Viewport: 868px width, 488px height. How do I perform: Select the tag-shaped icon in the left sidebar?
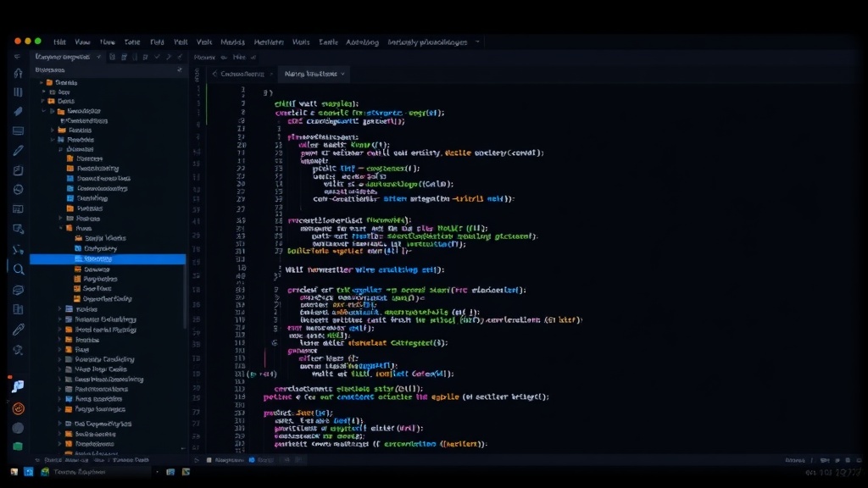tap(18, 111)
